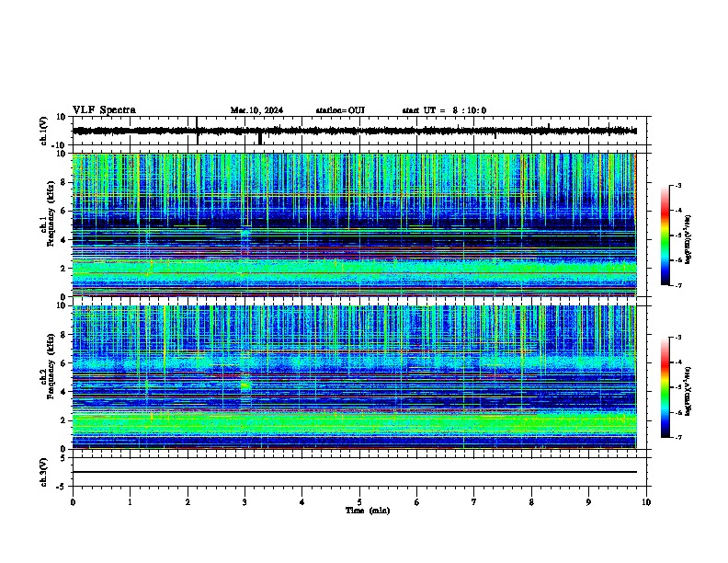
Task: Click the ch.1 spectrogram panel
Action: [x=355, y=224]
